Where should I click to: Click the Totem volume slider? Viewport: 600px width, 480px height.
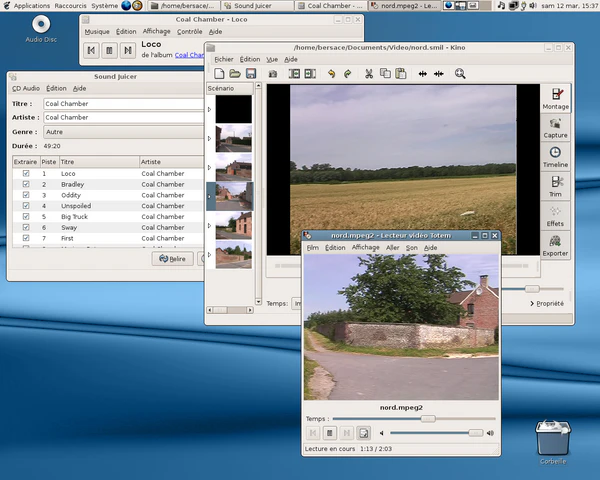[x=435, y=433]
